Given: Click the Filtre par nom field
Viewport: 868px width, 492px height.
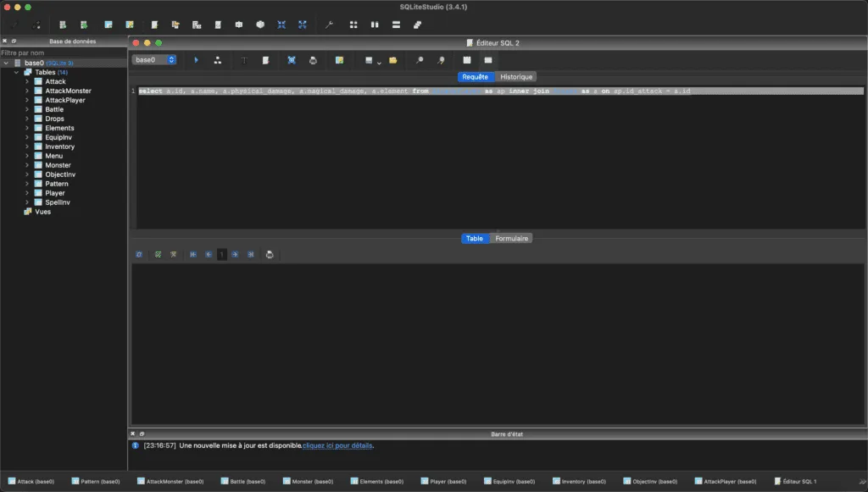Looking at the screenshot, I should 64,53.
